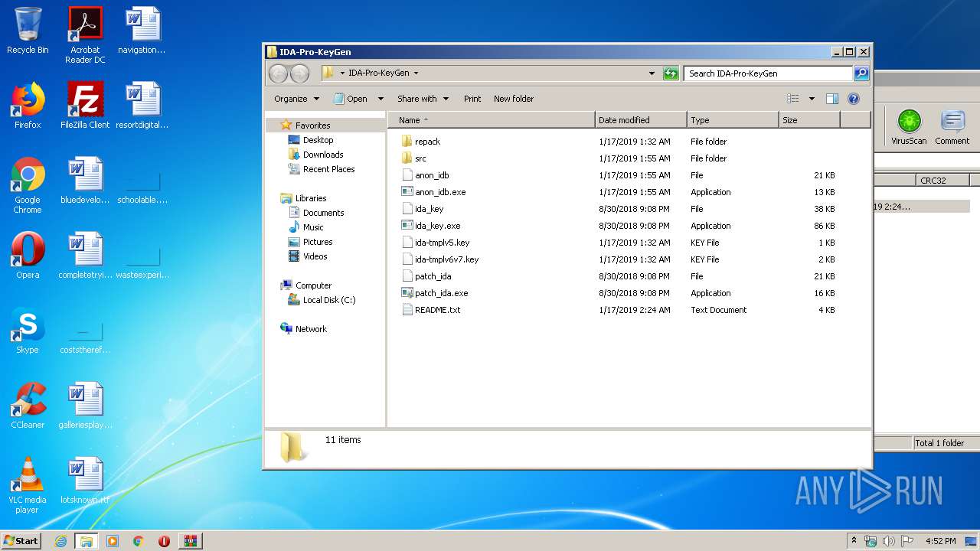
Task: Click Internet Explorer taskbar icon
Action: point(61,541)
